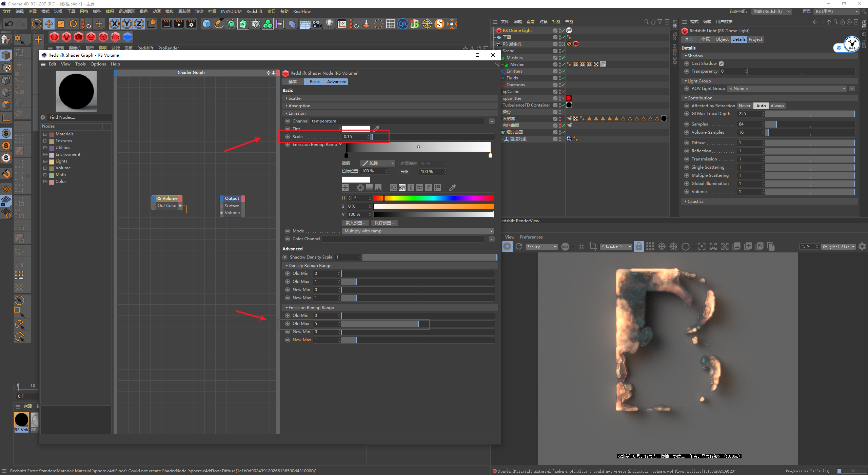This screenshot has height=475, width=868.
Task: Click the light bulb Light object icon
Action: 329,24
